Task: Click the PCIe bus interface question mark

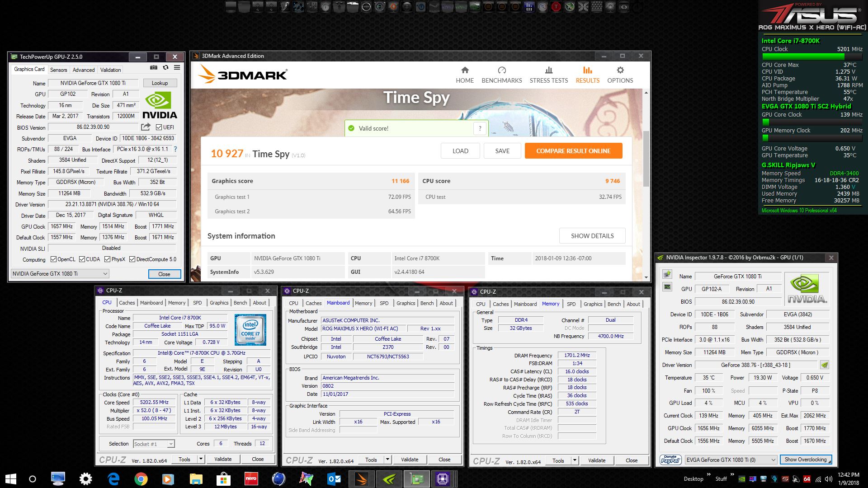Action: click(x=175, y=149)
